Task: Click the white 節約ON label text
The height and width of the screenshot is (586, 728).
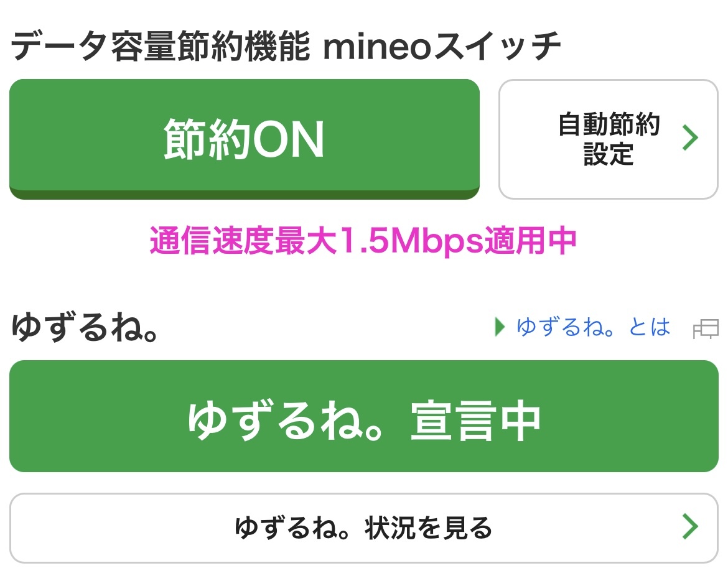Action: pos(244,139)
